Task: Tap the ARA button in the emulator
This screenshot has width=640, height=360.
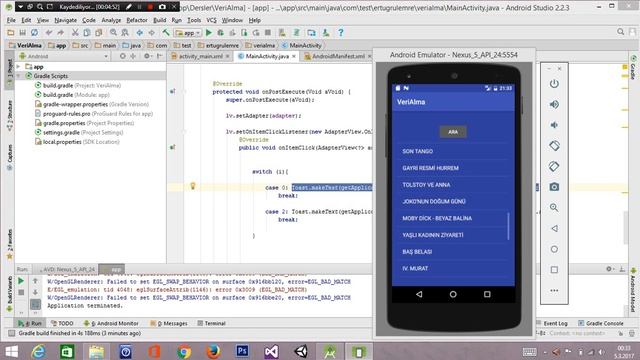Action: pyautogui.click(x=453, y=132)
